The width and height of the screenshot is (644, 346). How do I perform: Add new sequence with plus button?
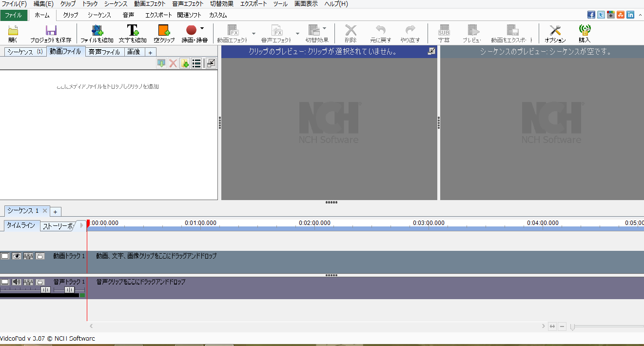click(55, 212)
